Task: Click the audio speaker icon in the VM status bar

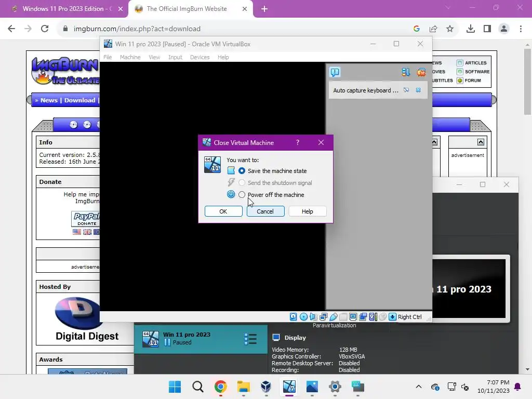Action: 313,316
